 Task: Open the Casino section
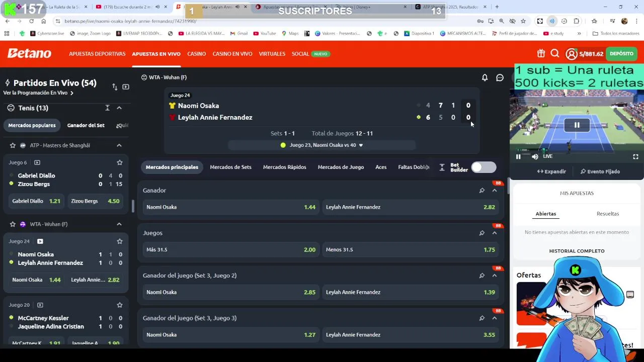pos(197,54)
